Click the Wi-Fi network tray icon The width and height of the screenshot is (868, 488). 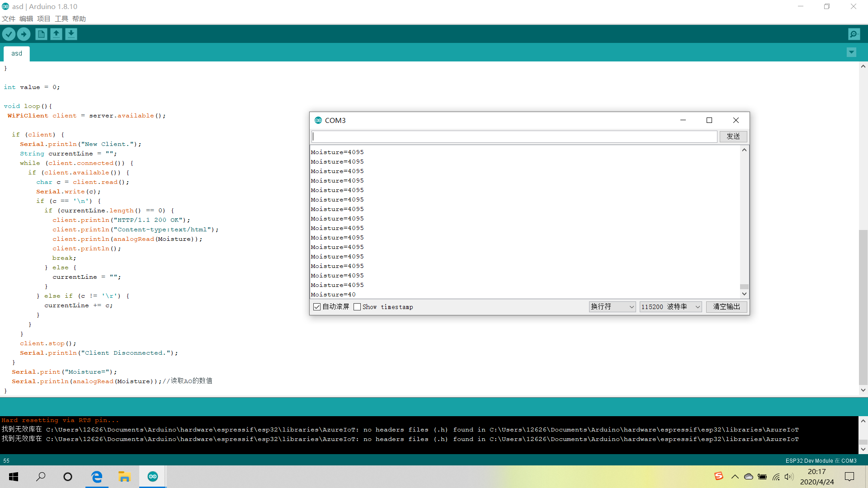[x=776, y=477]
